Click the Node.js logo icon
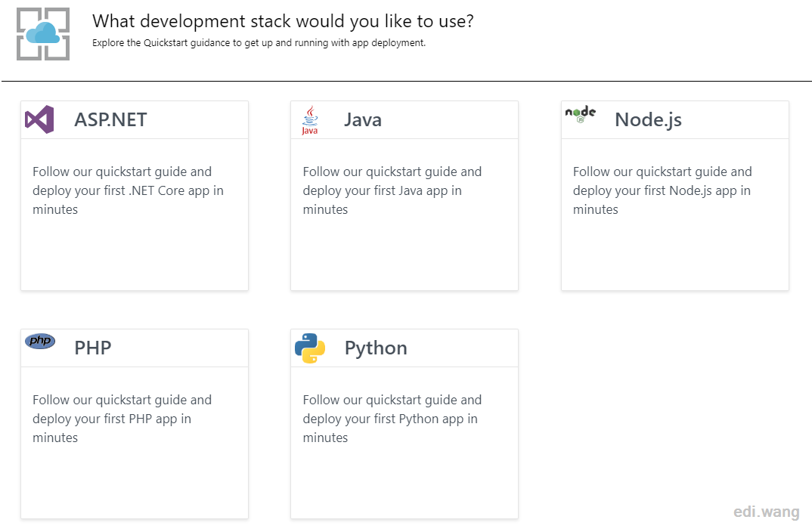This screenshot has height=532, width=812. 580,114
